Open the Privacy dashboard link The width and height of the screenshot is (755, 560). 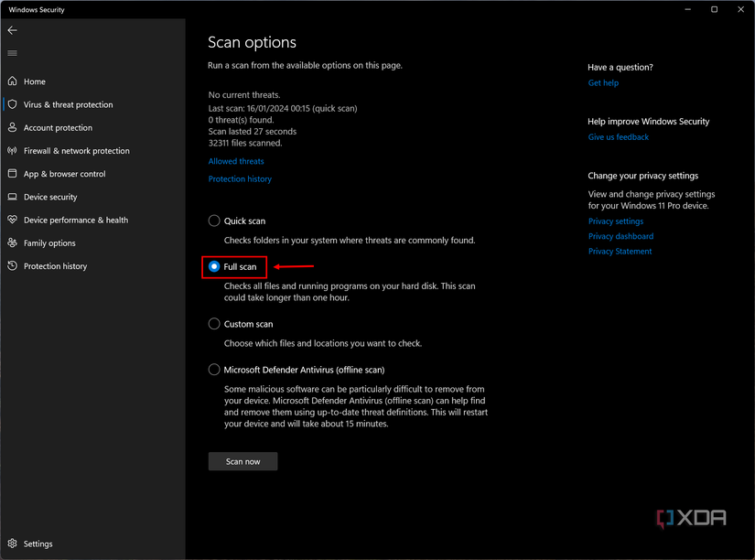tap(620, 236)
